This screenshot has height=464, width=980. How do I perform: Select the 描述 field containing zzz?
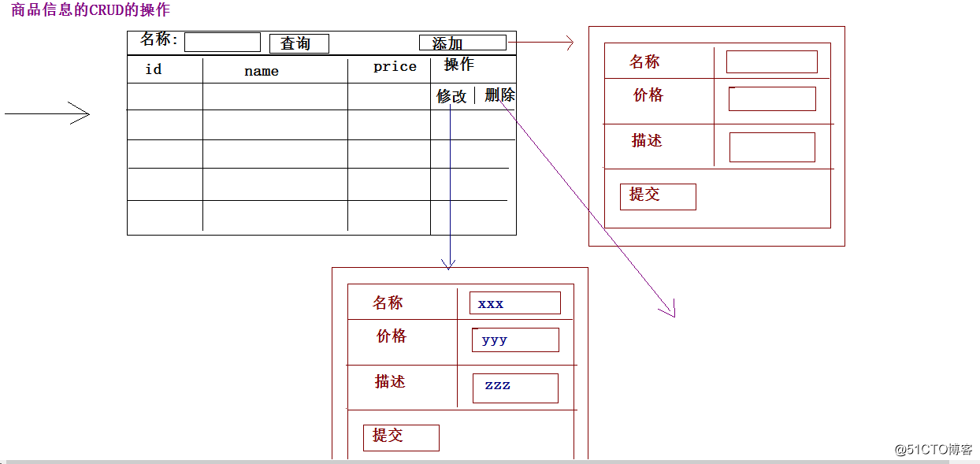[x=515, y=388]
